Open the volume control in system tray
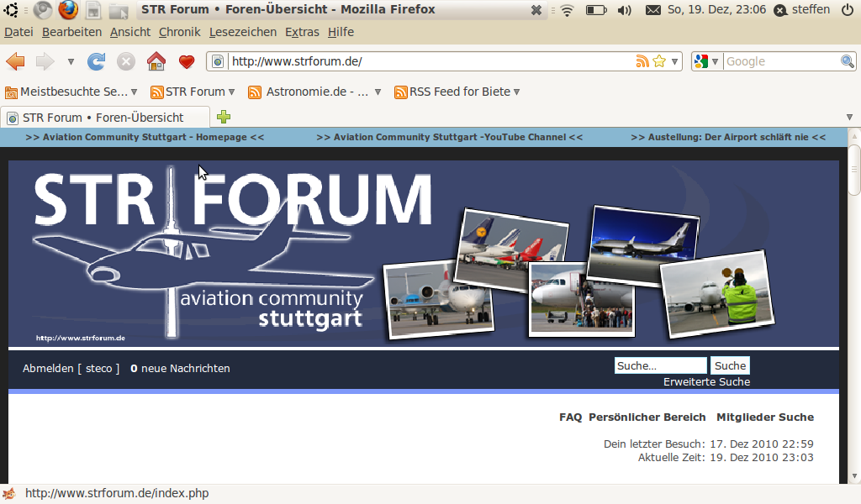Image resolution: width=861 pixels, height=504 pixels. [x=624, y=10]
